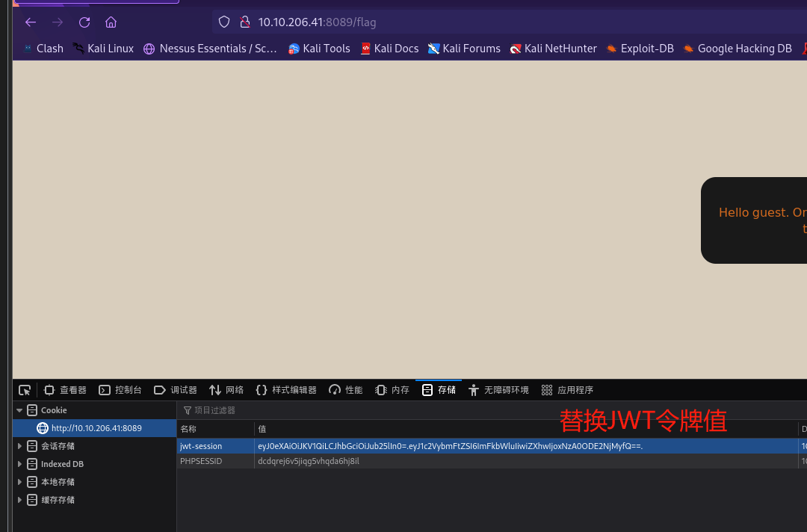Expand the 会话存储 session storage node
The width and height of the screenshot is (807, 532).
(19, 446)
